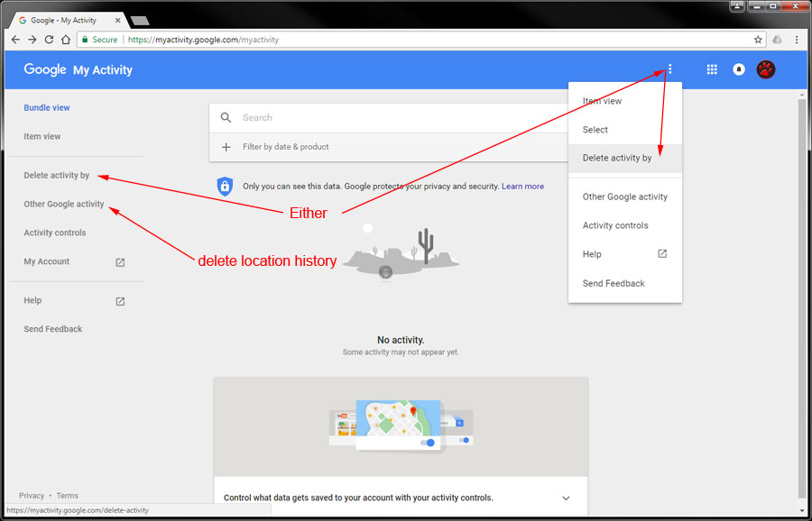Open a new browser tab
This screenshot has height=521, width=812.
point(140,21)
